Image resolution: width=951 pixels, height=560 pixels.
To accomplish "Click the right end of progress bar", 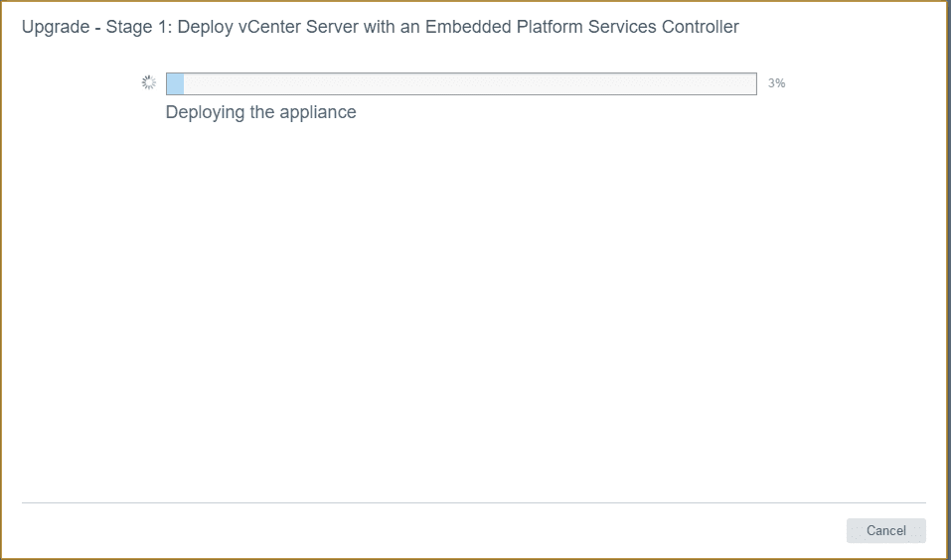I will 750,83.
